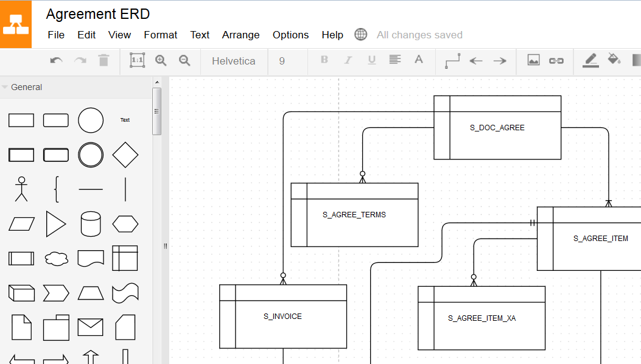This screenshot has width=641, height=364.
Task: Reset view with actual size icon
Action: pyautogui.click(x=137, y=60)
